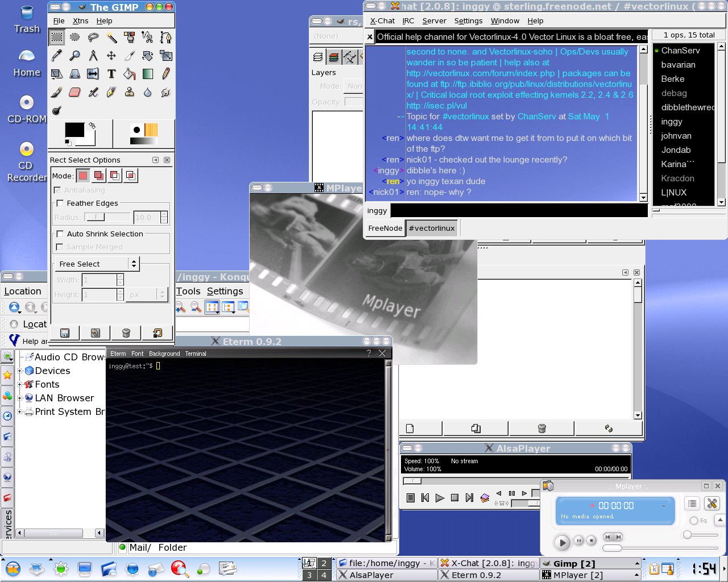Switch to virtual desktop 2 in pager
The image size is (728, 582).
[324, 563]
